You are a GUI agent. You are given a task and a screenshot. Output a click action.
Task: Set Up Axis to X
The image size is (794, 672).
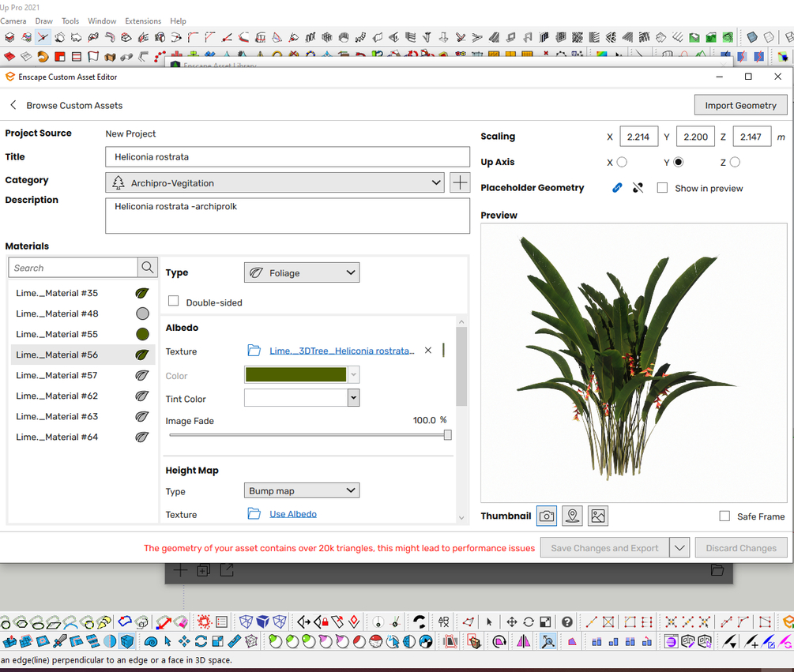tap(622, 162)
